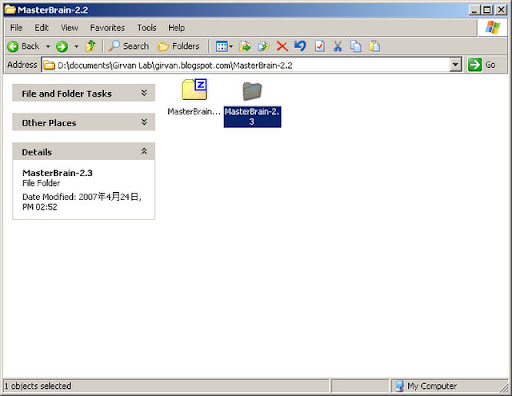The height and width of the screenshot is (396, 512).
Task: Open the Tools menu
Action: coord(147,28)
